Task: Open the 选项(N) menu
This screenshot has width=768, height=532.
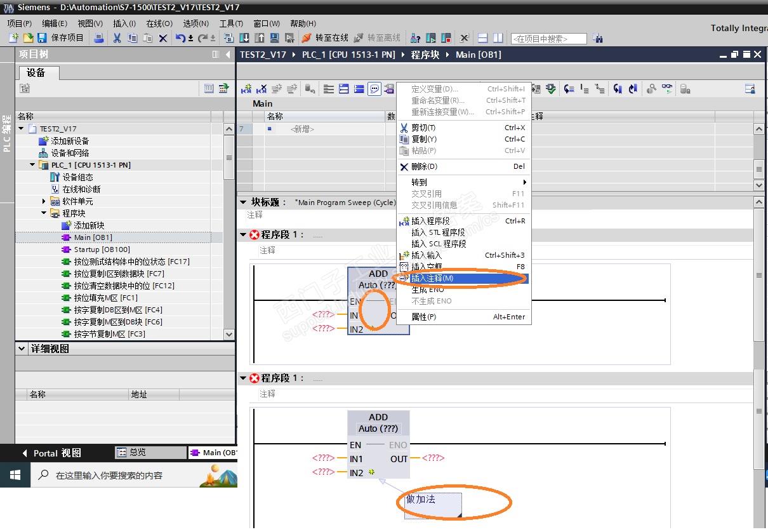Action: [195, 23]
